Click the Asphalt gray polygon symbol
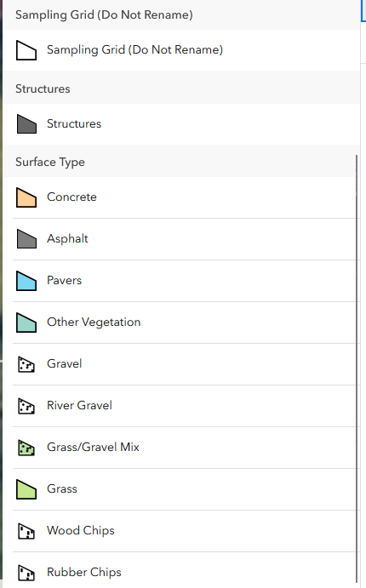The image size is (366, 588). (26, 239)
